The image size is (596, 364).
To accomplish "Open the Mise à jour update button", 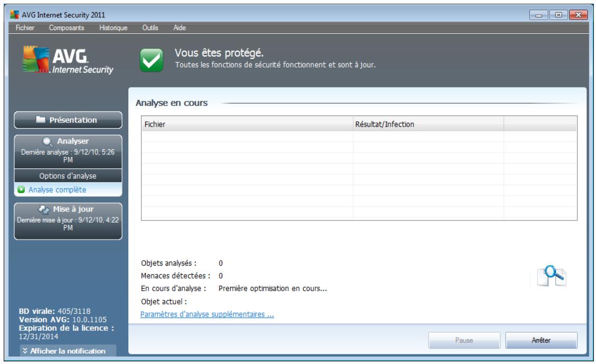I will tap(68, 221).
